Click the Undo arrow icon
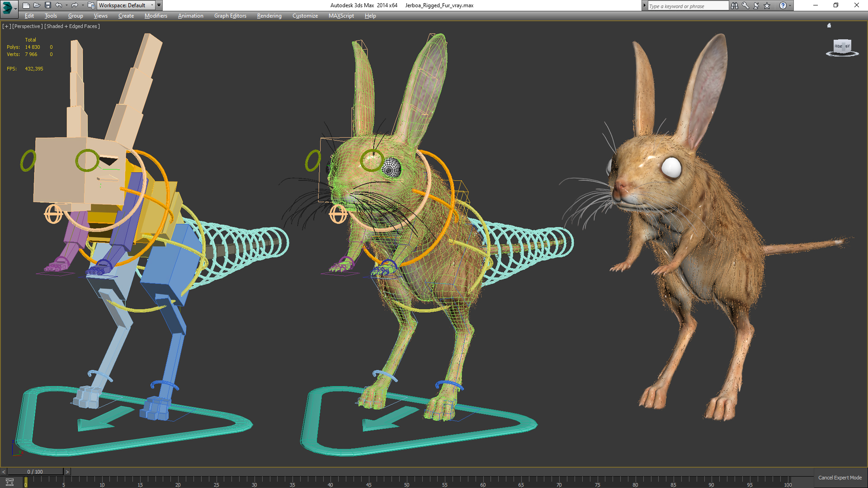Image resolution: width=868 pixels, height=488 pixels. [x=59, y=5]
